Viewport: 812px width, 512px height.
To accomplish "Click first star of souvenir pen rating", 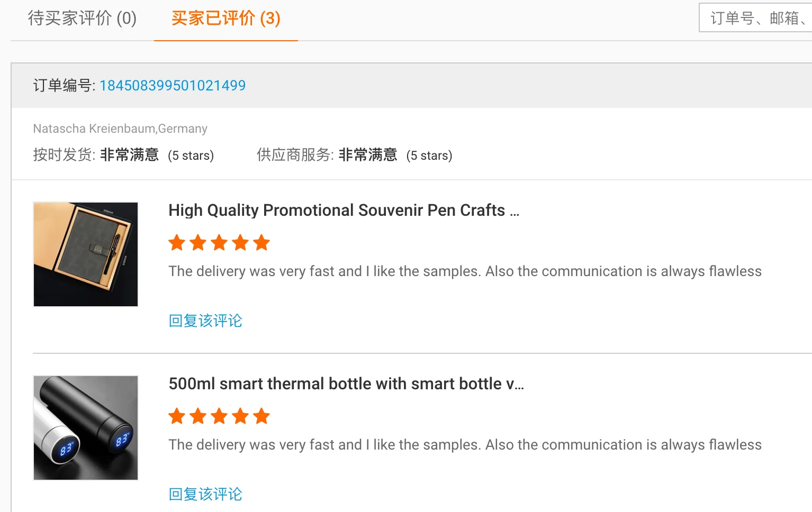I will tap(177, 243).
